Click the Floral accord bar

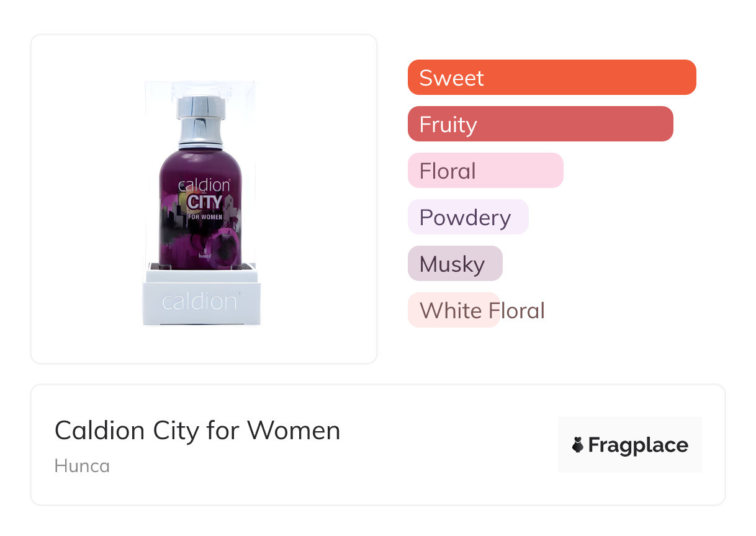pos(485,171)
